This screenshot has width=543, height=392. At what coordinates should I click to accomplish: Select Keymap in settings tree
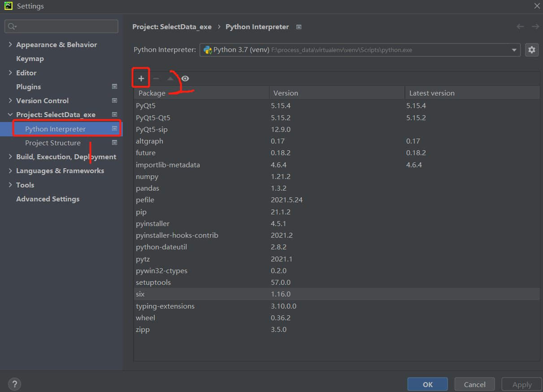click(30, 58)
